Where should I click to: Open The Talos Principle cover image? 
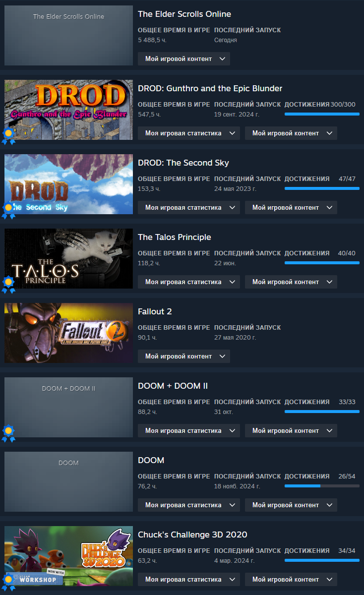click(x=68, y=258)
